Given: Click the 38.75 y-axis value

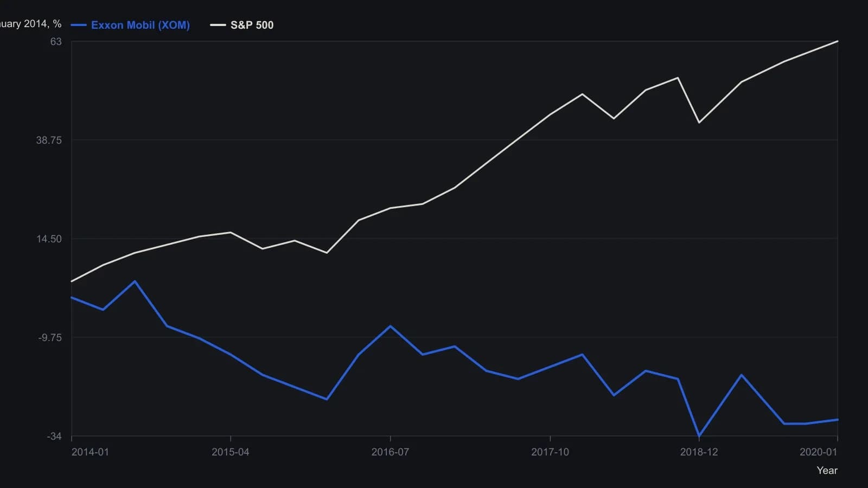Looking at the screenshot, I should 49,140.
